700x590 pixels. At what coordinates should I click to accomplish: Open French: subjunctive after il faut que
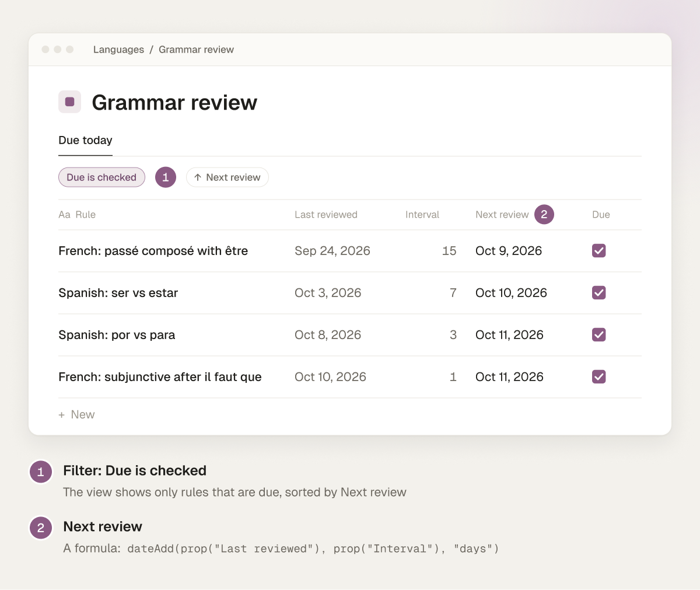click(160, 377)
